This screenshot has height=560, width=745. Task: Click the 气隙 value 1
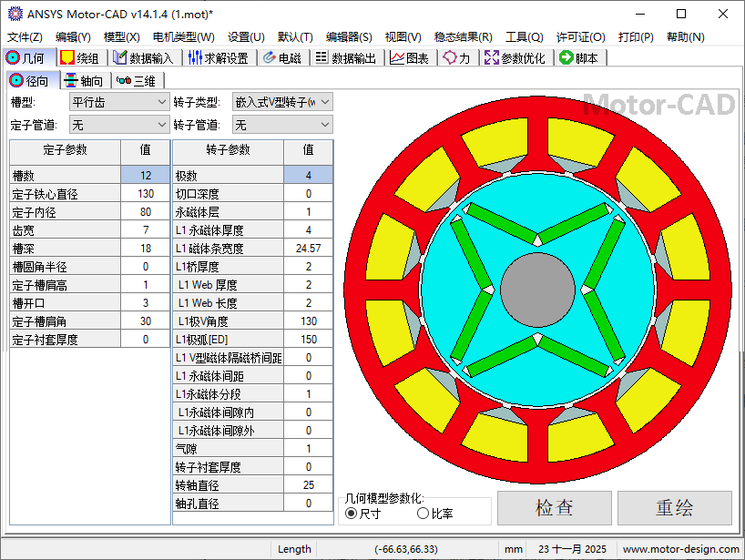[x=309, y=448]
